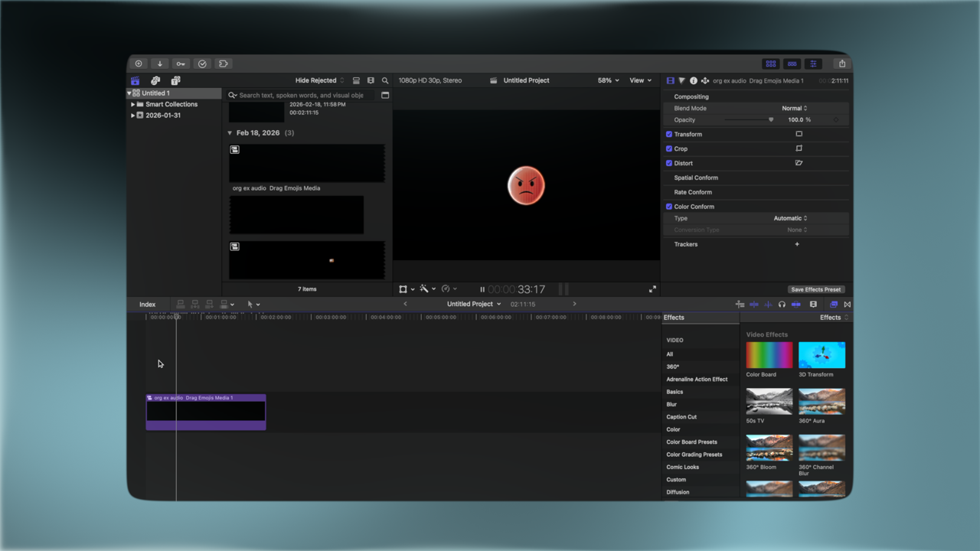Disable the Crop checkbox
This screenshot has height=551, width=980.
click(669, 148)
